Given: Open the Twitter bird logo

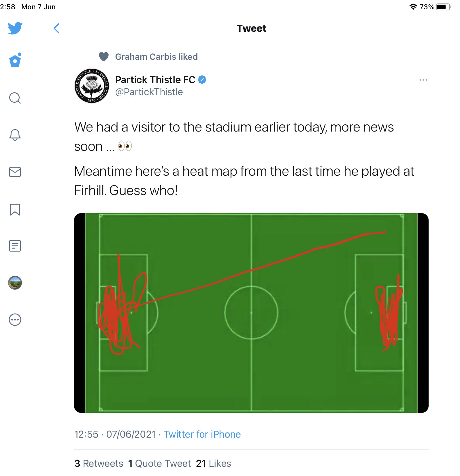Looking at the screenshot, I should 15,28.
